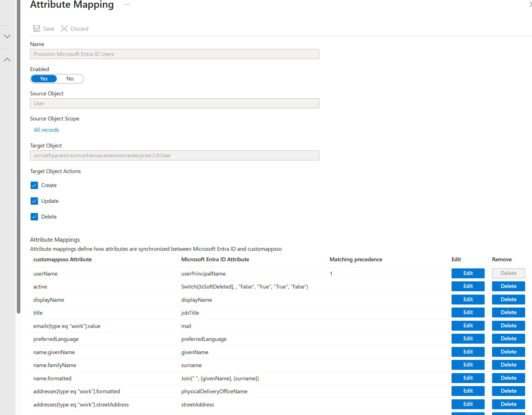The image size is (532, 415).
Task: Click the left panel vertical scrollbar
Action: point(19,157)
